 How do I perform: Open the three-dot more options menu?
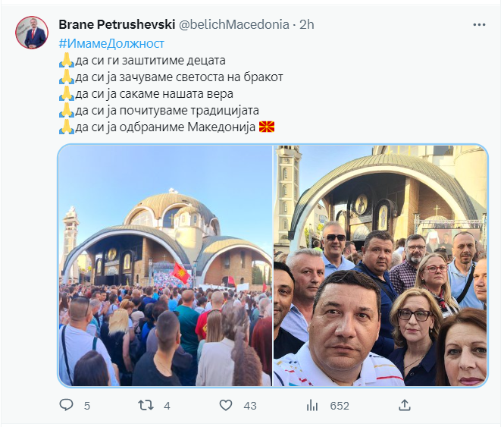pyautogui.click(x=479, y=25)
